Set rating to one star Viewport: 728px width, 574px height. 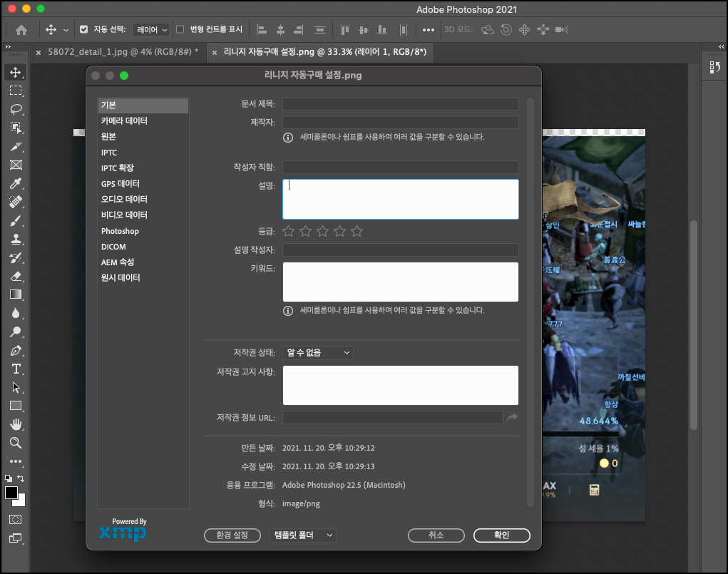click(x=288, y=231)
